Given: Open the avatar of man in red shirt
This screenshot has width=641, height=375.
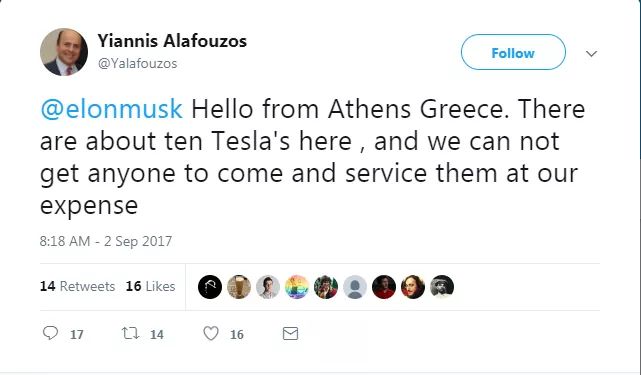Looking at the screenshot, I should (x=384, y=287).
